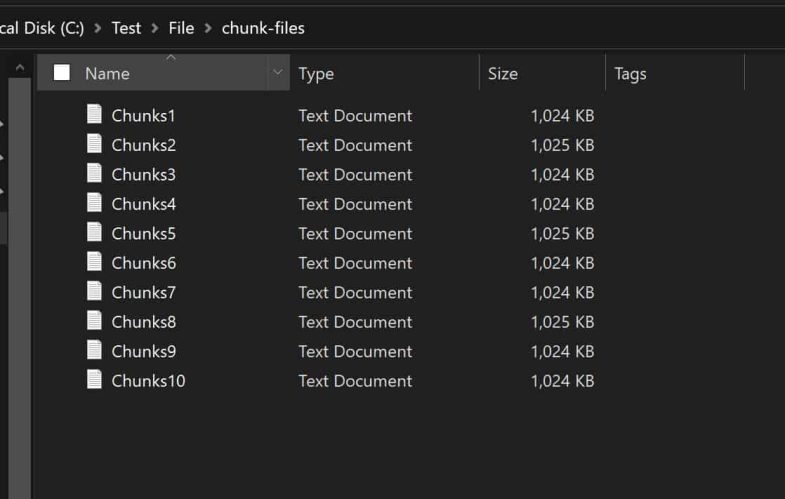
Task: Click the Chunks10 file icon
Action: click(94, 380)
